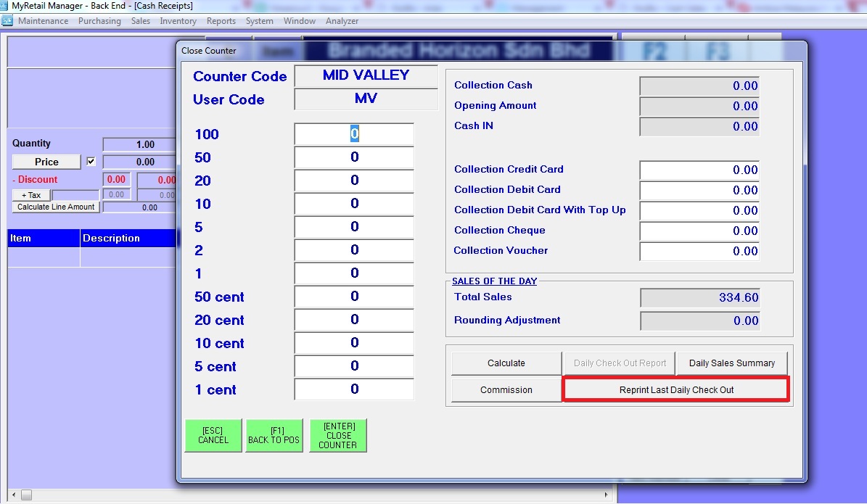The width and height of the screenshot is (867, 504).
Task: Click the Collection Credit Card amount field
Action: (x=699, y=170)
